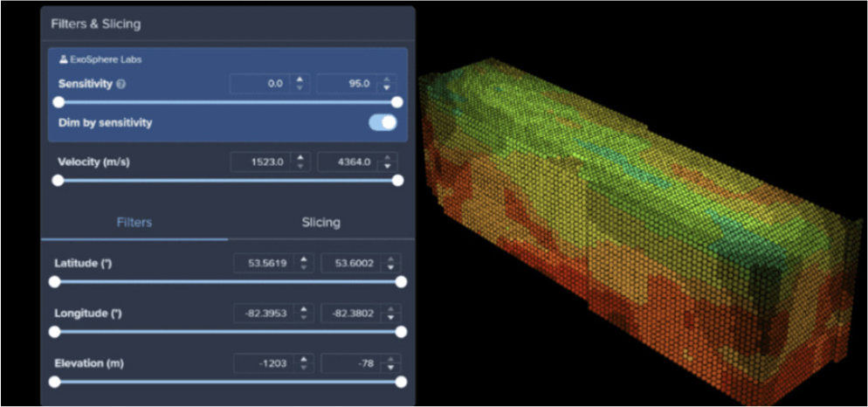The width and height of the screenshot is (868, 407).
Task: Increase the Sensitivity minimum value stepper
Action: [300, 80]
